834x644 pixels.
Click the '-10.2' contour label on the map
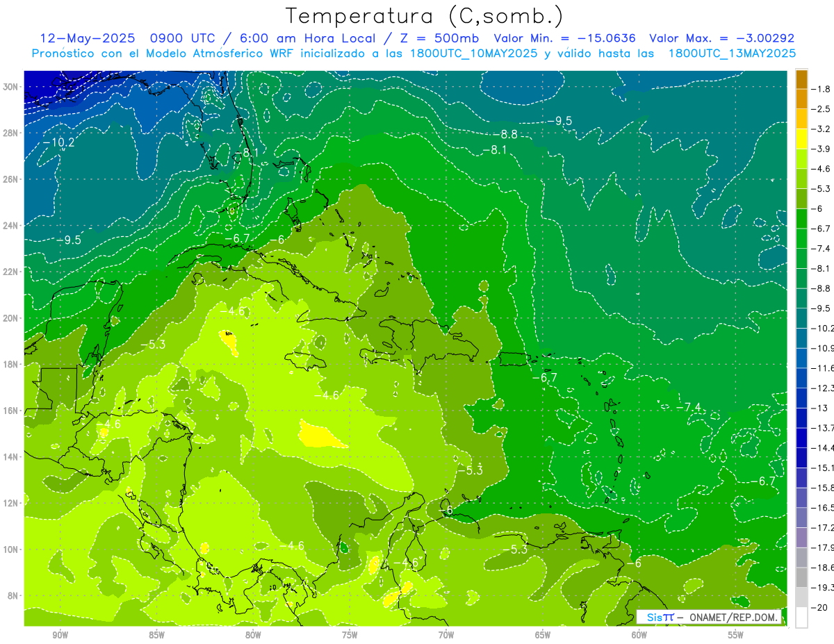[x=58, y=142]
